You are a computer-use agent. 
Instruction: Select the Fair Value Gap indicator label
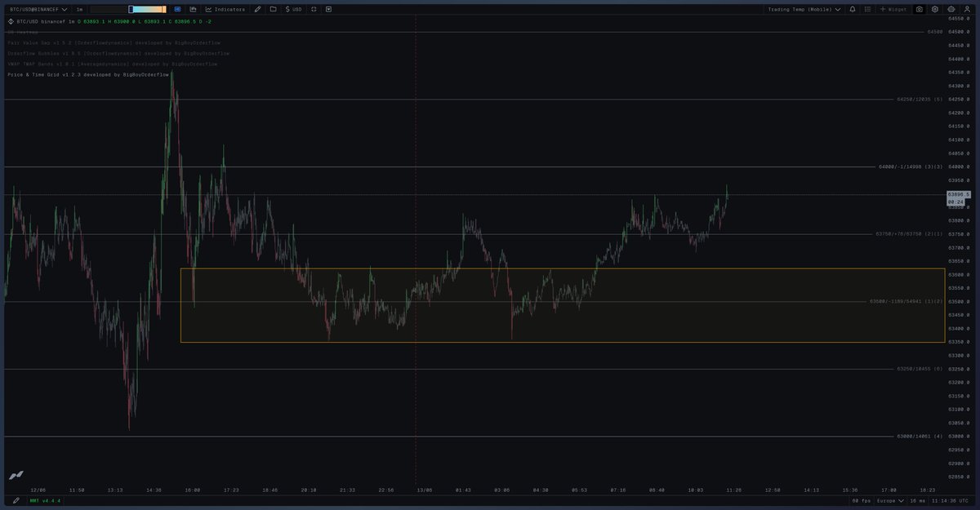coord(113,42)
